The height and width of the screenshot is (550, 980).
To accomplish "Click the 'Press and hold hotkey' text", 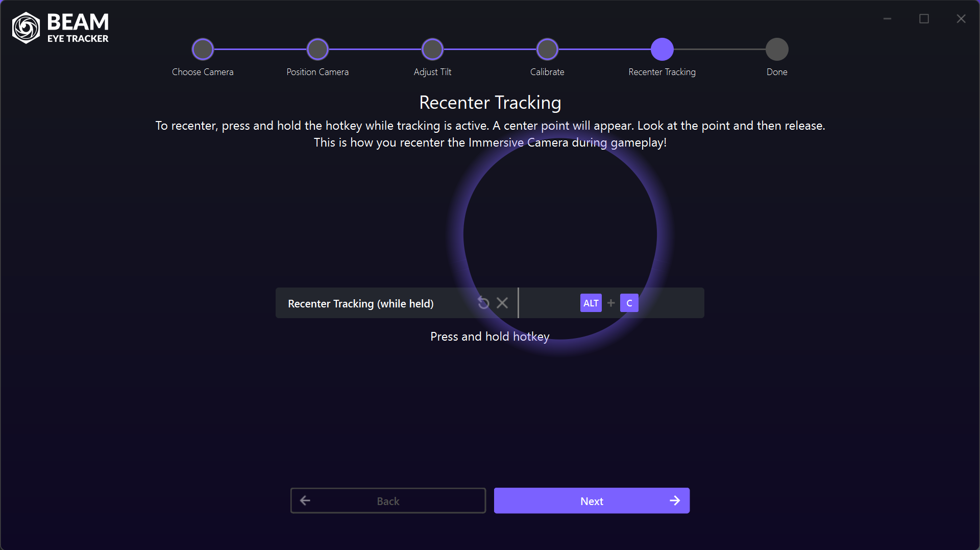I will tap(490, 337).
